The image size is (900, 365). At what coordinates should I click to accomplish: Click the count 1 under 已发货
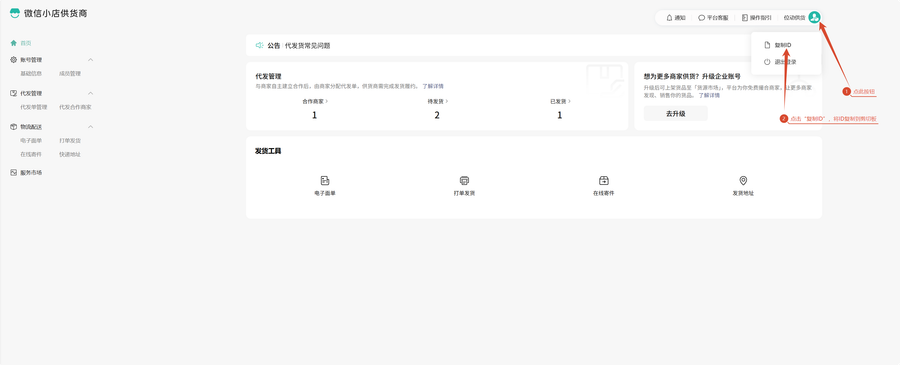point(560,115)
